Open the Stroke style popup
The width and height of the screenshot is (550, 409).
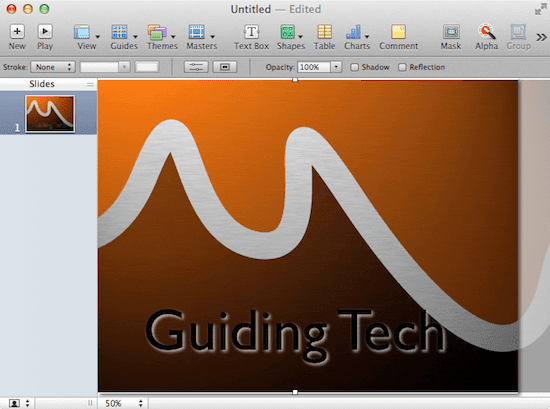pyautogui.click(x=53, y=67)
